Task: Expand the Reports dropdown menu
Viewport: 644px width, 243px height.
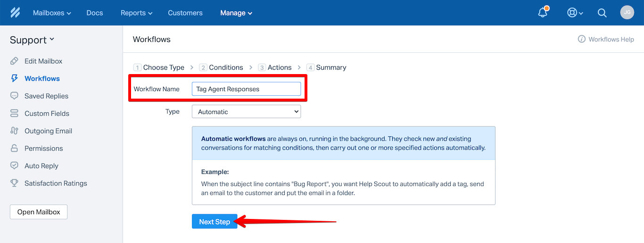Action: (136, 13)
